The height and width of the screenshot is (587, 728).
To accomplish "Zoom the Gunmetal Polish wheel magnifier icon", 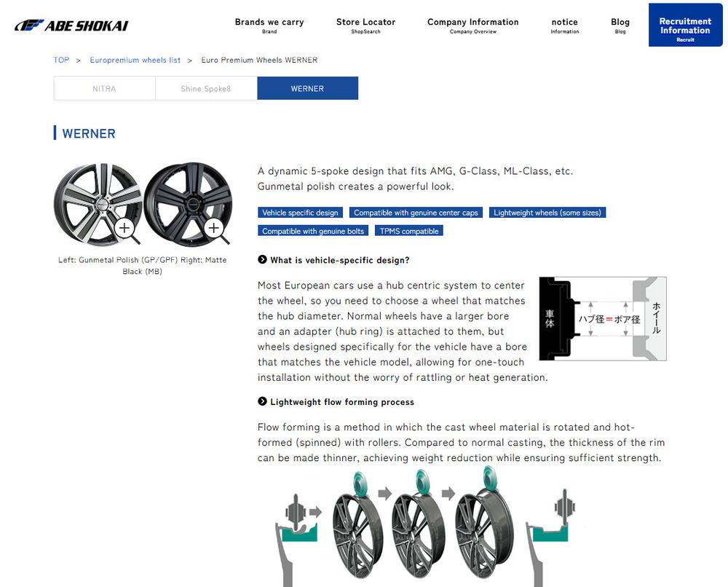I will [x=126, y=229].
